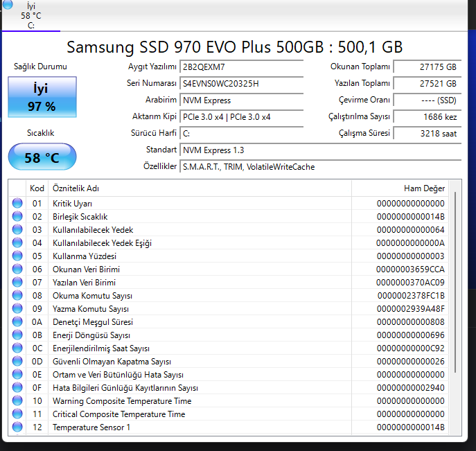Select the Temperature Sensor 1 attribute name
The width and height of the screenshot is (476, 451).
point(91,427)
